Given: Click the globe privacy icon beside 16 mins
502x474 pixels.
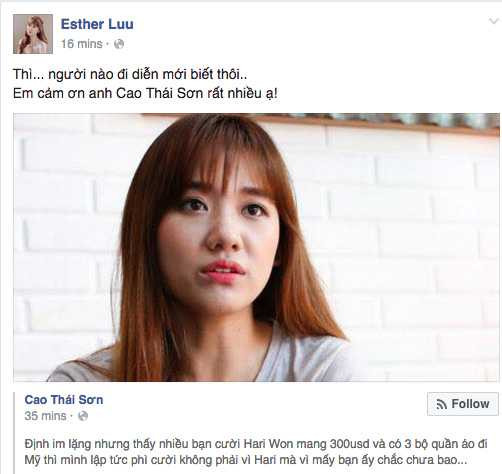Looking at the screenshot, I should pos(119,44).
